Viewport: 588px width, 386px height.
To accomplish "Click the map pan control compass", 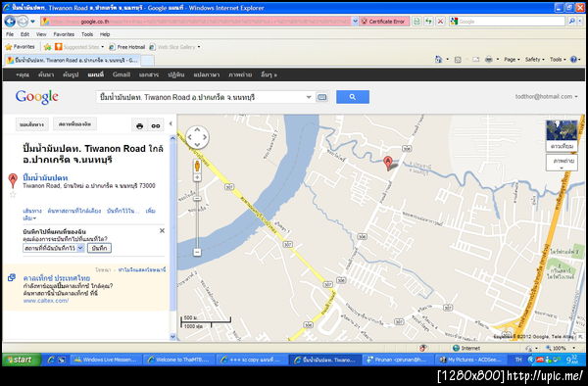I will tap(197, 137).
